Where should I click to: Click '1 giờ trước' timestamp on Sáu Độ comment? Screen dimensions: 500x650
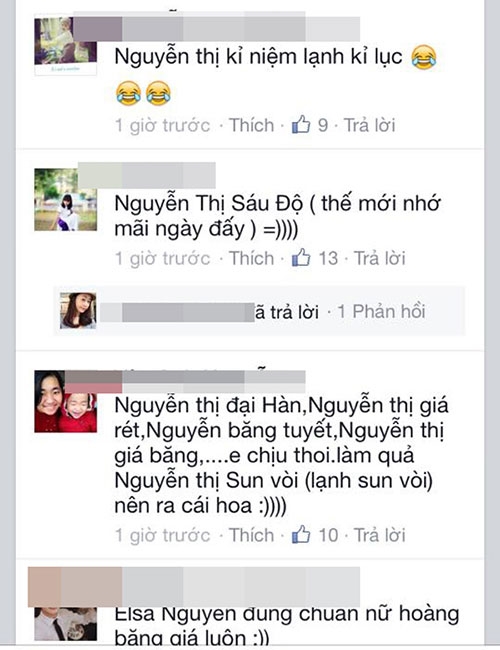click(x=163, y=259)
